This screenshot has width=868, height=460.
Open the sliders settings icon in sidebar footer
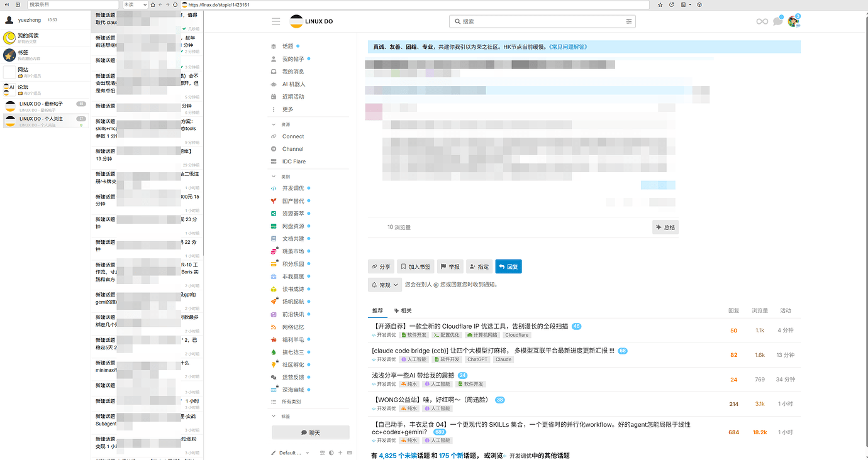coord(323,452)
